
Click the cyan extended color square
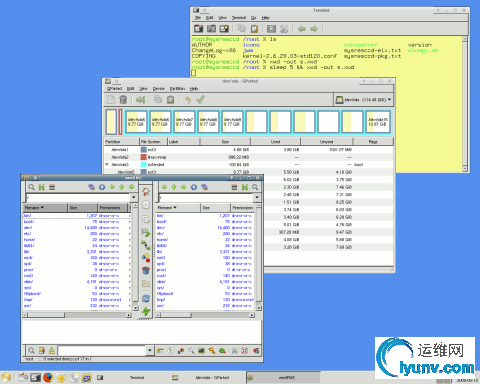click(x=143, y=164)
